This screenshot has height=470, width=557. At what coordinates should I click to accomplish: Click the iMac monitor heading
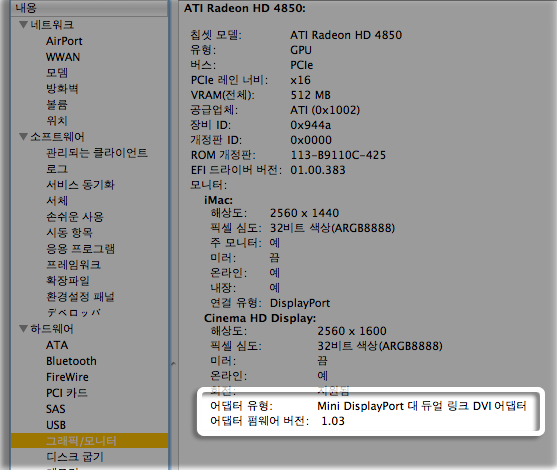point(218,200)
